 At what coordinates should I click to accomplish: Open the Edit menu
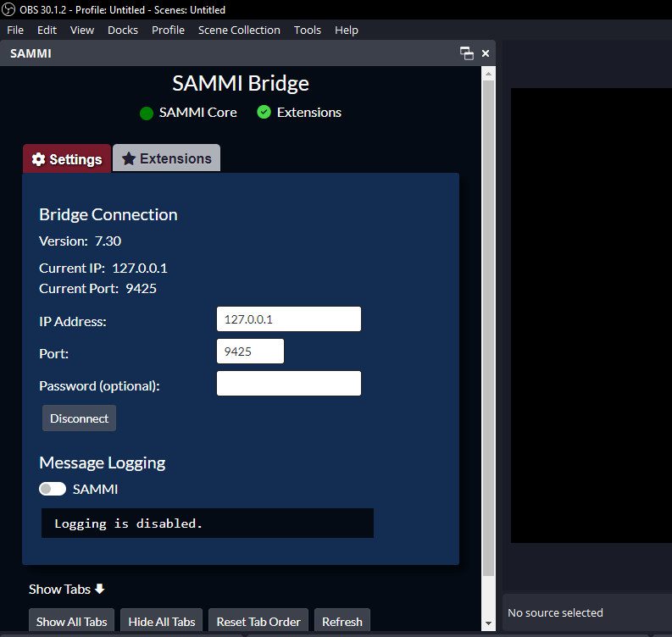(x=47, y=30)
